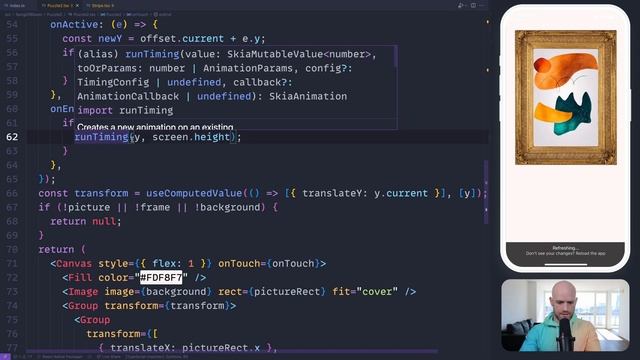The image size is (640, 360).
Task: Click offset.current on line 55
Action: pyautogui.click(x=182, y=39)
